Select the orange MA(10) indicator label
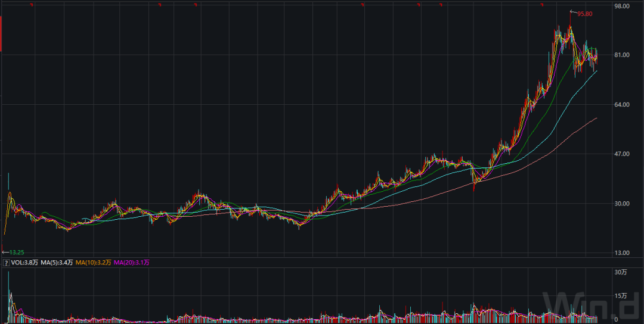This screenshot has width=644, height=324. point(94,262)
